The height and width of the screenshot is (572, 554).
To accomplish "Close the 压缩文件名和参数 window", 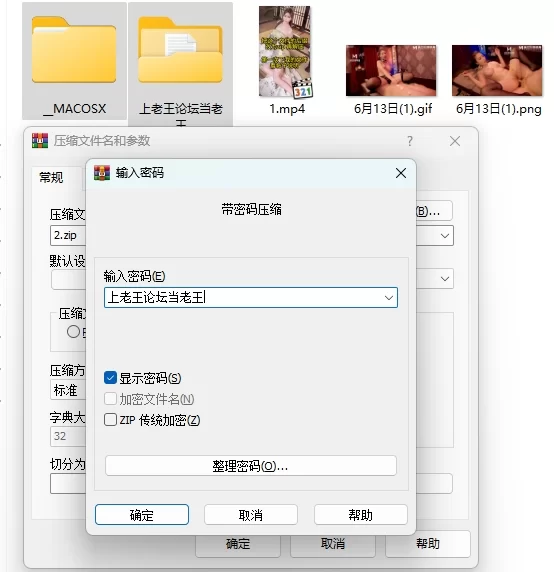I will (x=455, y=141).
